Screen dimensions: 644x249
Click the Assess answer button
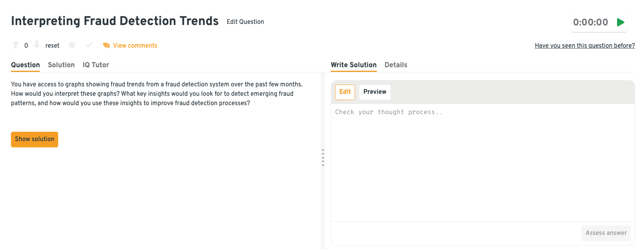[x=606, y=233]
